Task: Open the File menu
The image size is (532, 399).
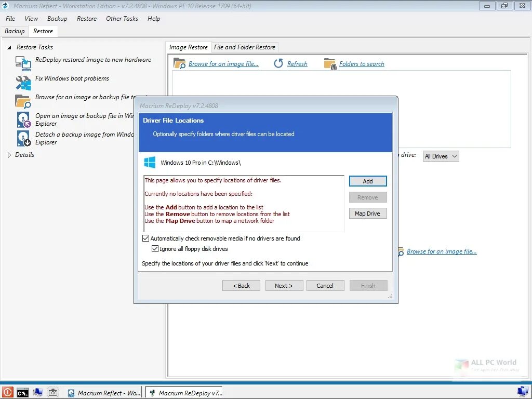Action: pyautogui.click(x=10, y=19)
